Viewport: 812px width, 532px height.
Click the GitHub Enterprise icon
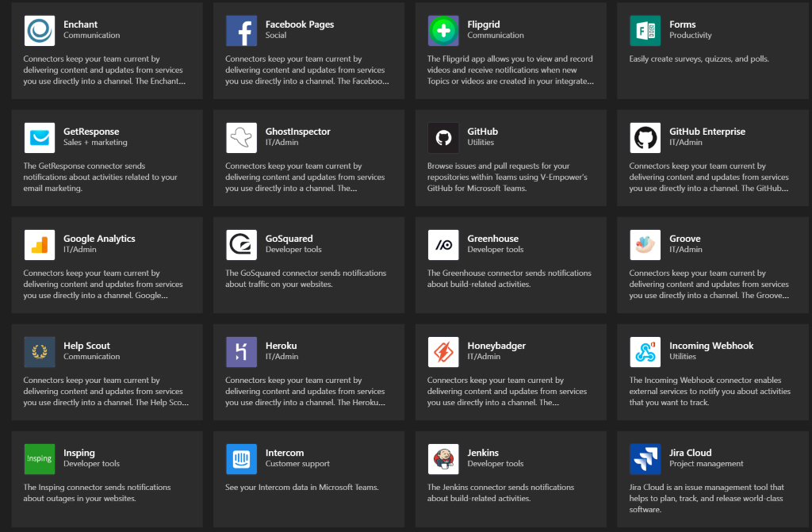coord(645,138)
